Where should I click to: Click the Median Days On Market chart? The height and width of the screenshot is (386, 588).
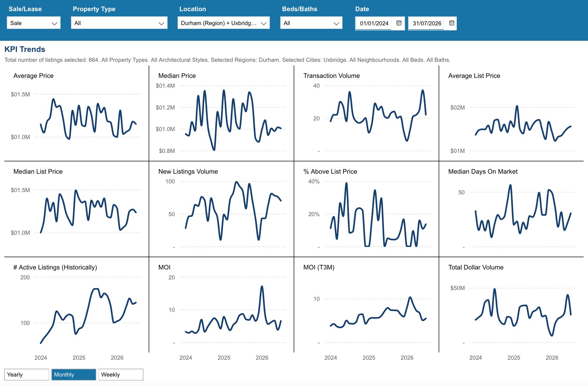[511, 209]
